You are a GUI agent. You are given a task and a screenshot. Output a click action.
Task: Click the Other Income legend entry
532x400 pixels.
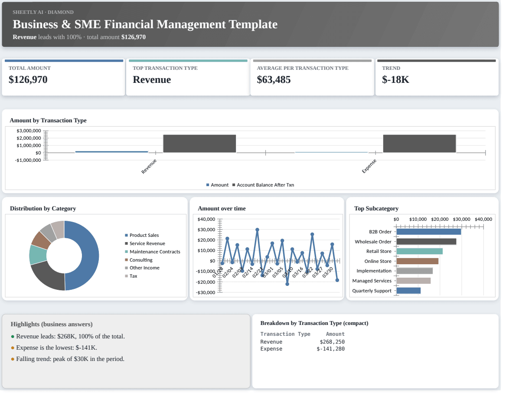pyautogui.click(x=142, y=268)
